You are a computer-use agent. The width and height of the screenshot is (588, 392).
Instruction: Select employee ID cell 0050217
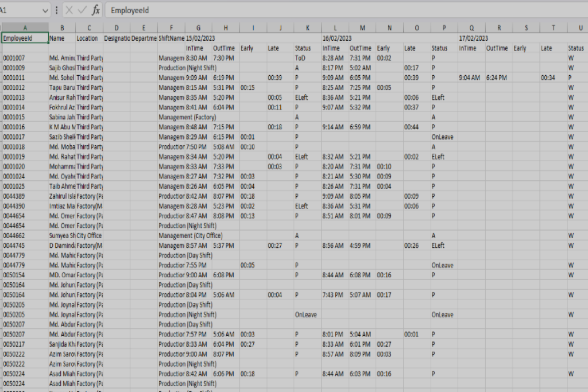(25, 344)
